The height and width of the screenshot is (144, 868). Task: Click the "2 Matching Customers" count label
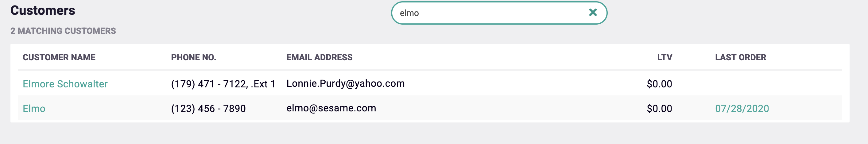click(x=63, y=31)
